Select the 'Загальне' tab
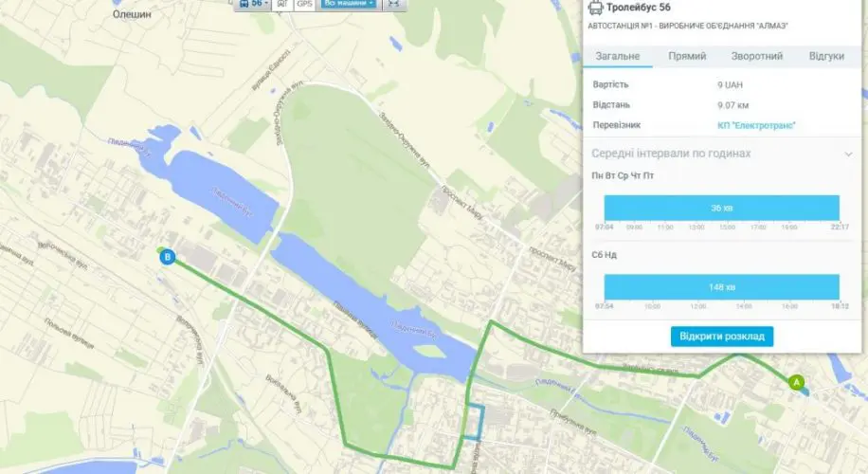Image resolution: width=868 pixels, height=474 pixels. click(618, 57)
